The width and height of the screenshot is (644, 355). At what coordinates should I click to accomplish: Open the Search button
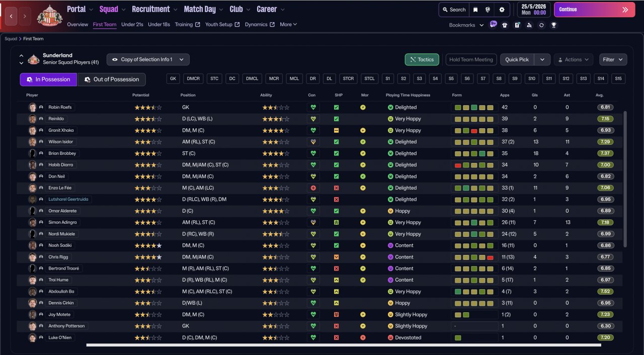point(453,10)
